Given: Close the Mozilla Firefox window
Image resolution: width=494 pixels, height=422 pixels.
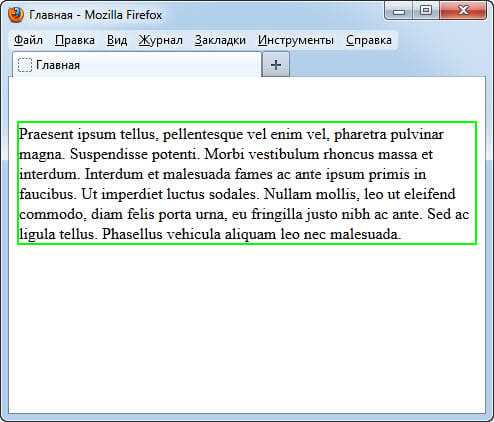Looking at the screenshot, I should pyautogui.click(x=463, y=11).
